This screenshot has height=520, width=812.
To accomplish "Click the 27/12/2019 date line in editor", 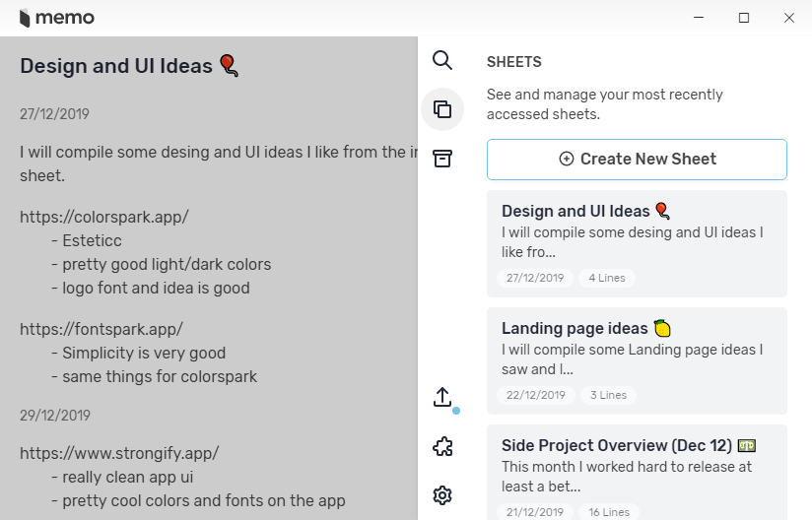I will [54, 114].
